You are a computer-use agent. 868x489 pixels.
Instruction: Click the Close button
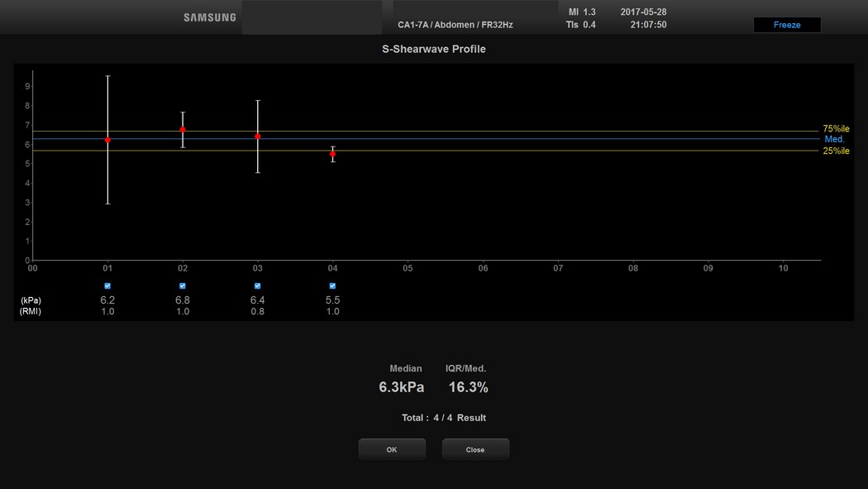click(x=475, y=449)
